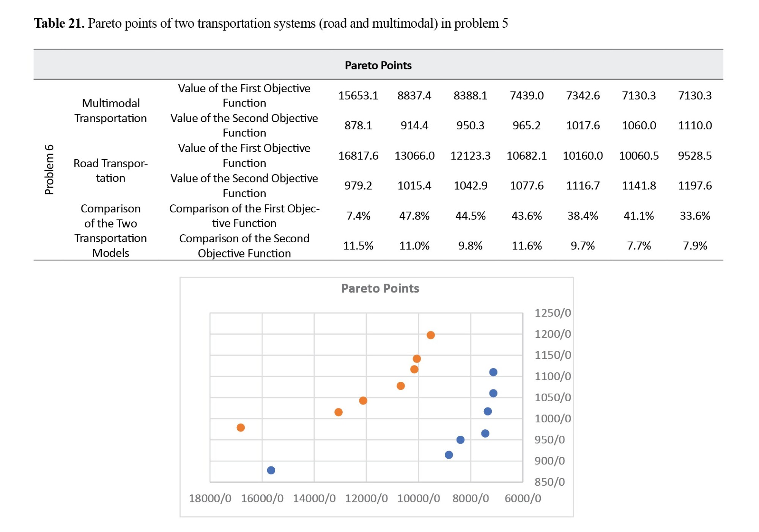The image size is (759, 532).
Task: Click the orange point near 16817.6
Action: tap(241, 428)
